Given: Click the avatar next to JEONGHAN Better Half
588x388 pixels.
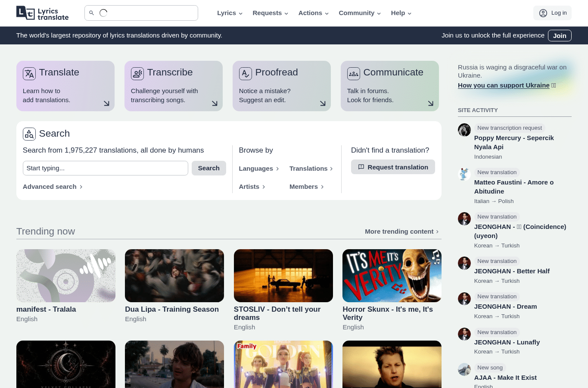Looking at the screenshot, I should (464, 263).
